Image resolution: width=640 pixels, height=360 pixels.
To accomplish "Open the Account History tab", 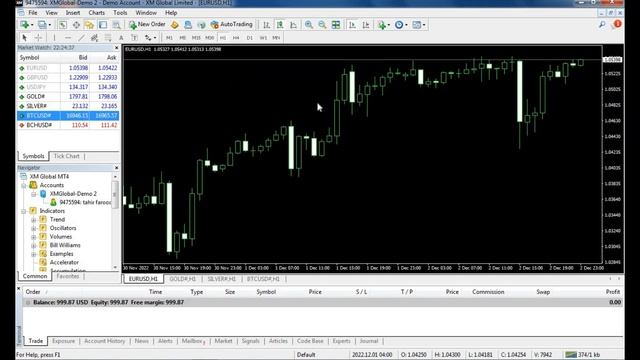I will (x=104, y=341).
